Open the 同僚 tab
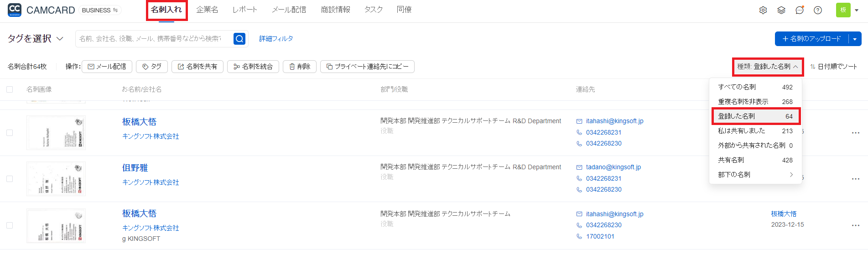 pos(404,10)
